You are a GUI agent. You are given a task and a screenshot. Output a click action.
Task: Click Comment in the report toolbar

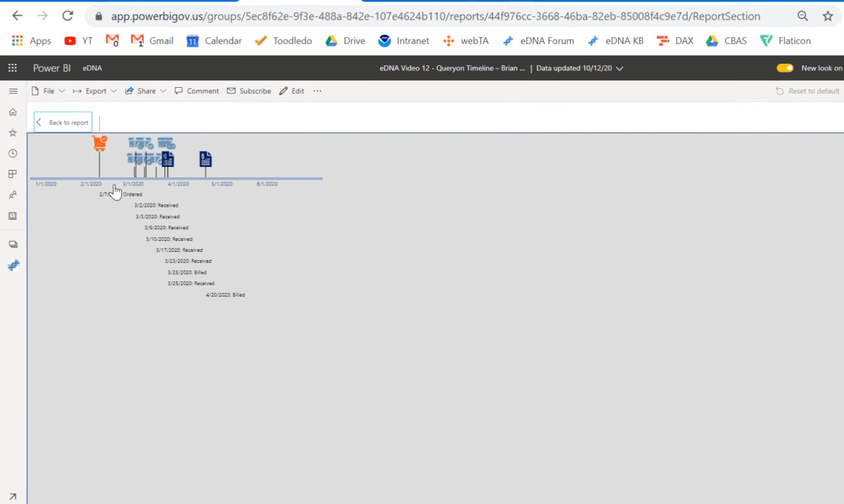197,91
